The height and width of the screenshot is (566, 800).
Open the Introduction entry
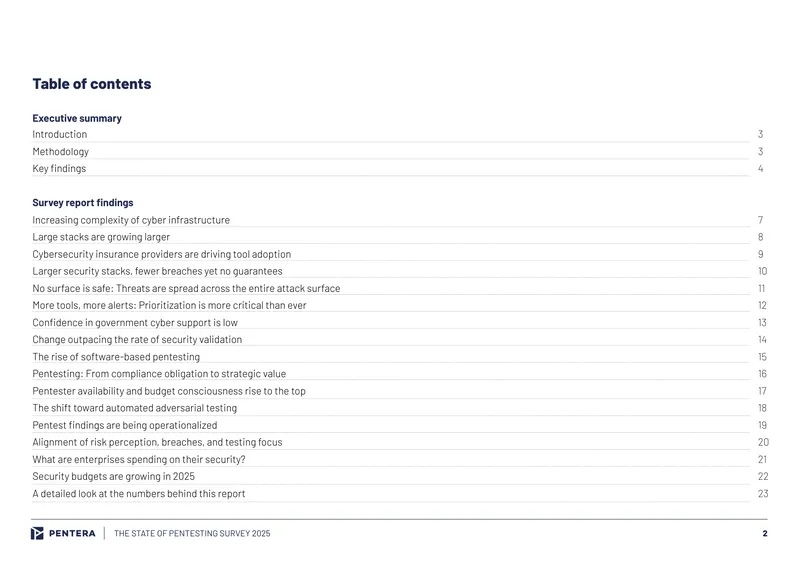coord(60,134)
